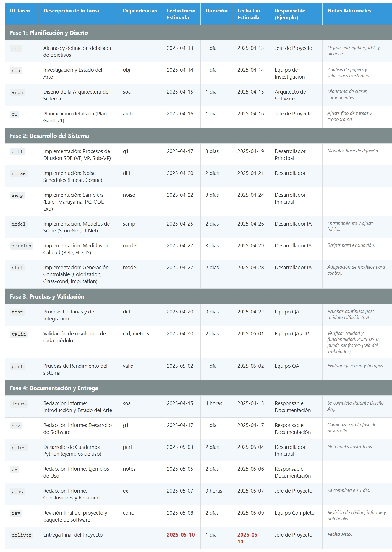Select the 'Fase 1: Planificación y Diseño' row
The width and height of the screenshot is (392, 552).
click(x=198, y=33)
